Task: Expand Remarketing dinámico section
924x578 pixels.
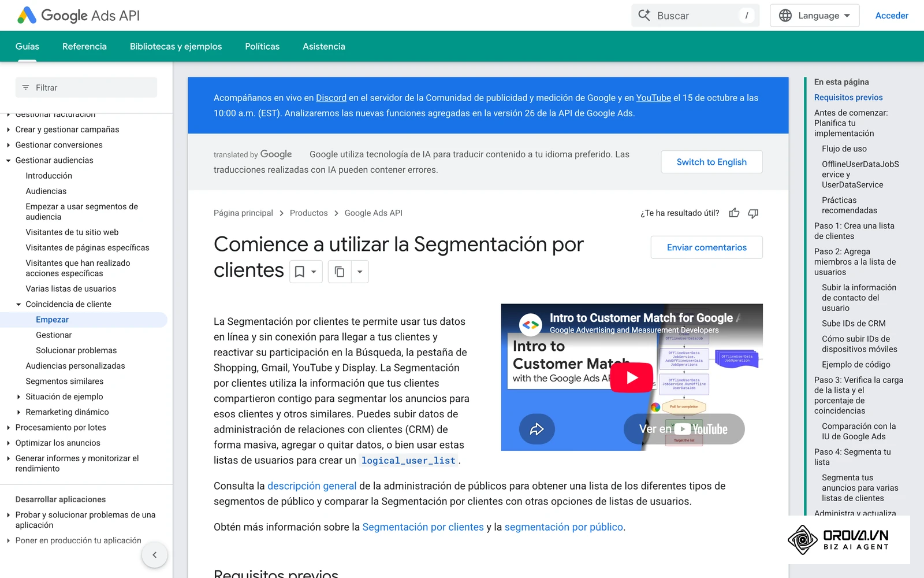Action: coord(18,413)
